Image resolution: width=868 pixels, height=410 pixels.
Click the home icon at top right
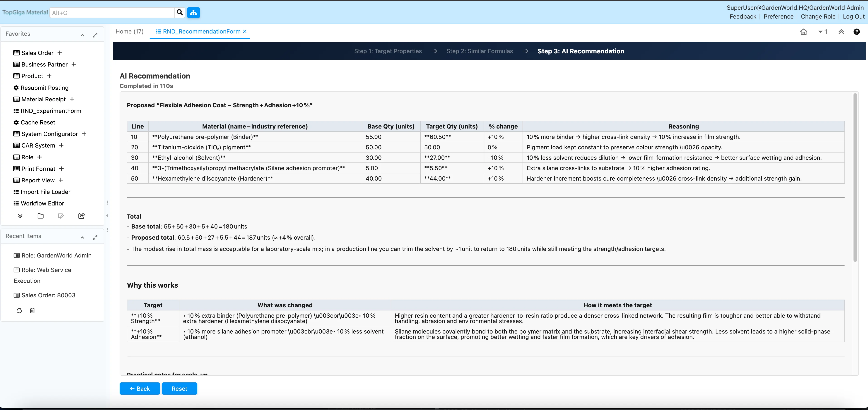tap(803, 32)
